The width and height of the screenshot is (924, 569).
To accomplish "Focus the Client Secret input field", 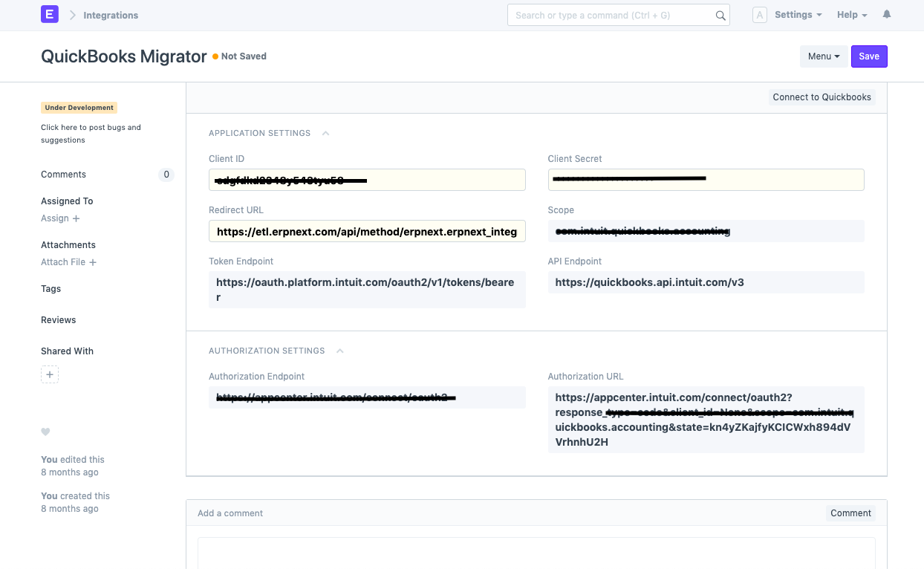I will click(x=706, y=180).
